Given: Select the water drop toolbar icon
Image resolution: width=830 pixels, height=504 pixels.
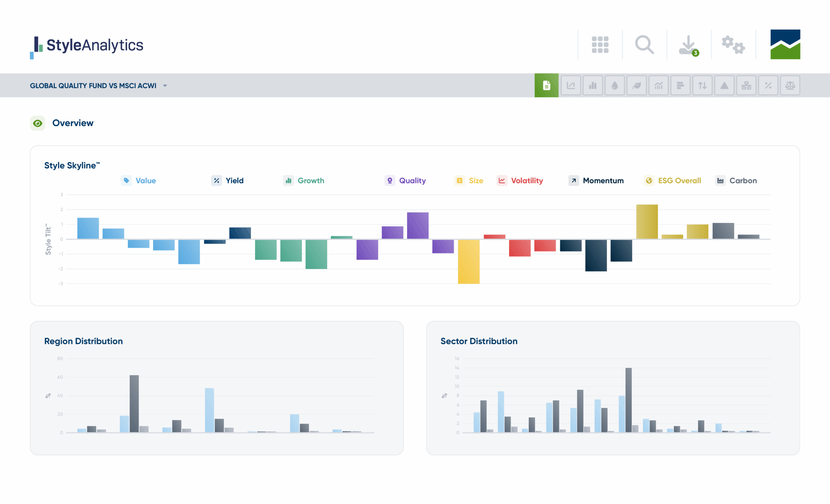Looking at the screenshot, I should point(614,86).
